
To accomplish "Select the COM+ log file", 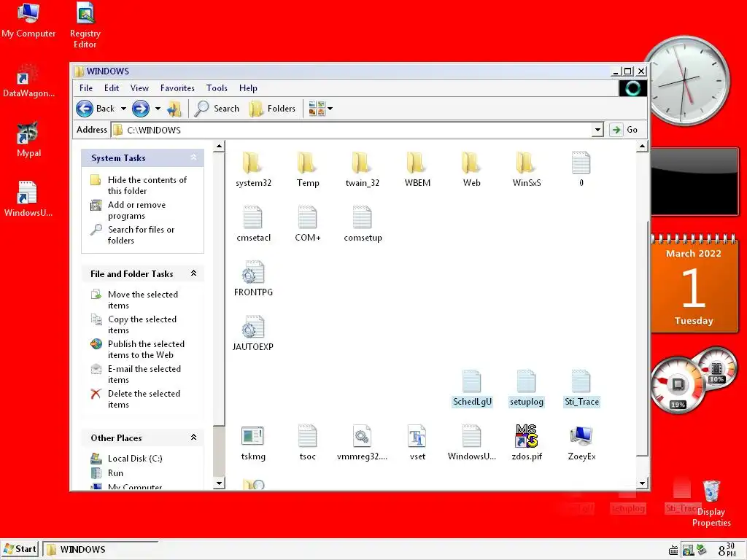I will pos(308,224).
